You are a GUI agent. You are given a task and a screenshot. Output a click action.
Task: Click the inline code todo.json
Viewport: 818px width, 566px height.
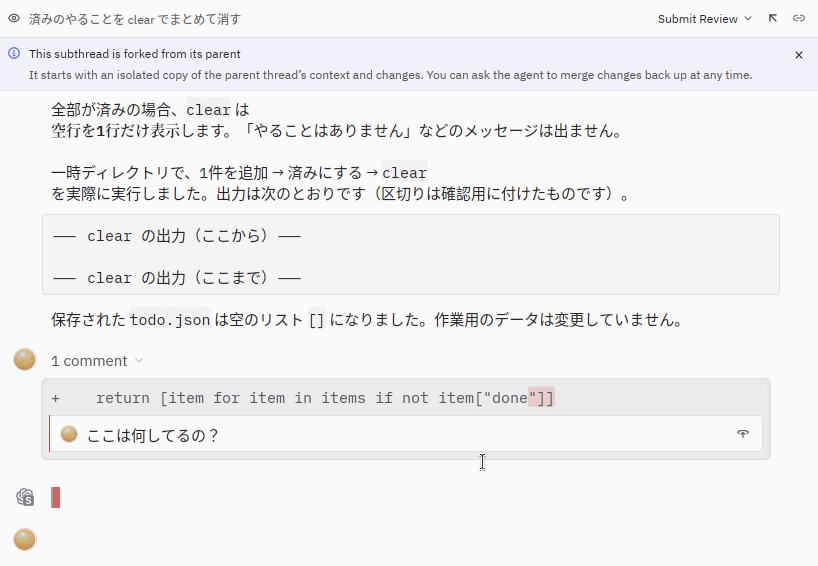(x=170, y=319)
